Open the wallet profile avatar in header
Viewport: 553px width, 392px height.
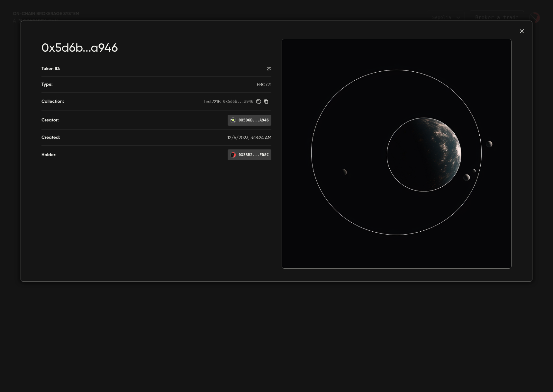point(535,17)
